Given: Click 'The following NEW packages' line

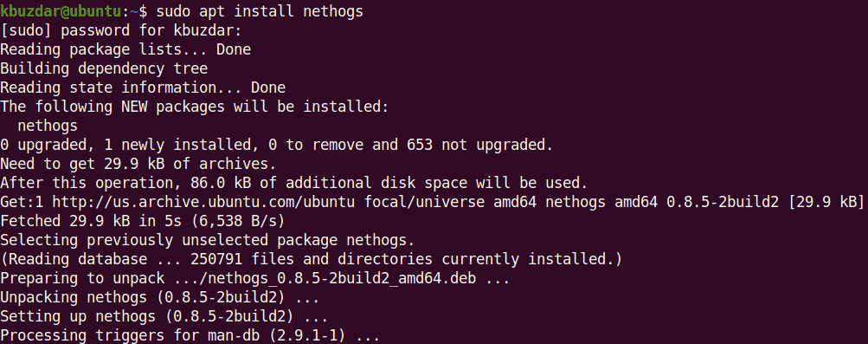Looking at the screenshot, I should [195, 107].
